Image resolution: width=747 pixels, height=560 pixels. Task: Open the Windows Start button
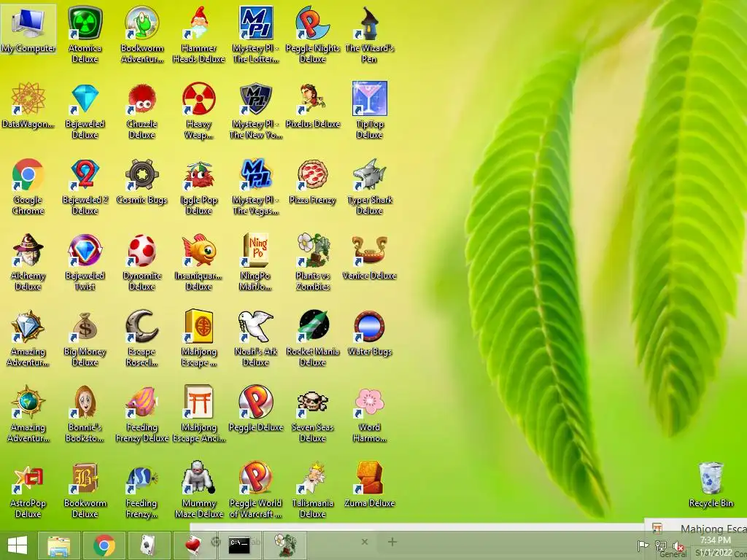coord(18,545)
